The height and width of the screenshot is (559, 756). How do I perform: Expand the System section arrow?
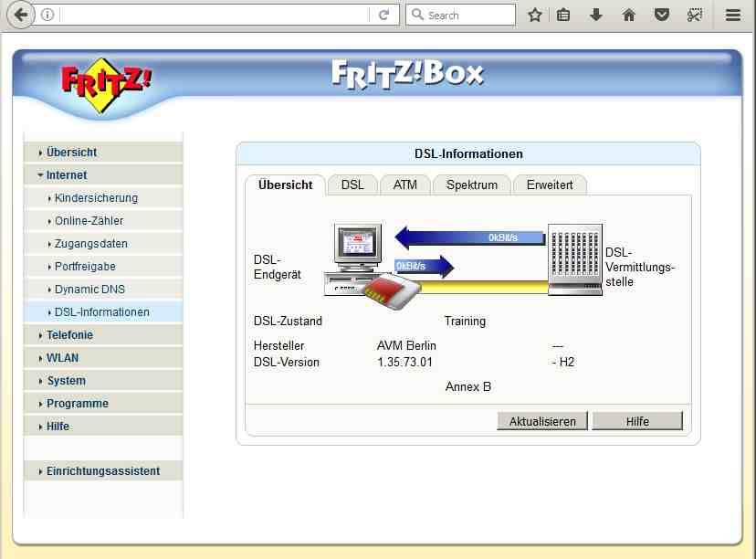point(40,381)
